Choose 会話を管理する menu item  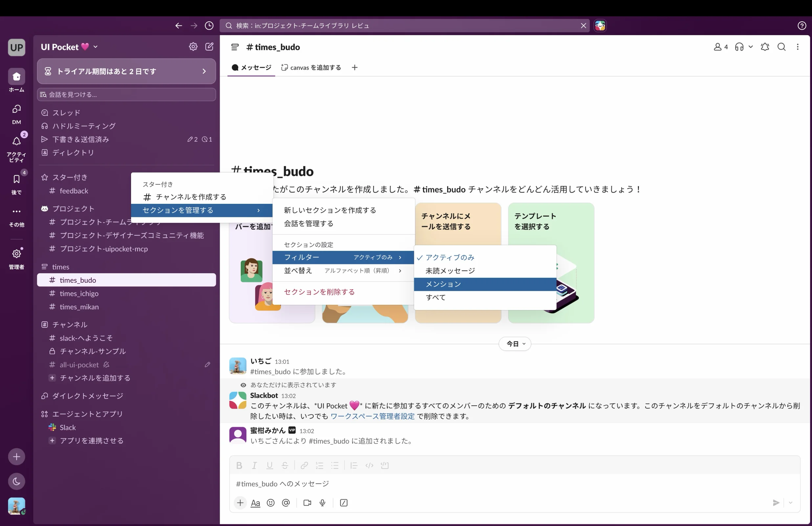pyautogui.click(x=343, y=223)
